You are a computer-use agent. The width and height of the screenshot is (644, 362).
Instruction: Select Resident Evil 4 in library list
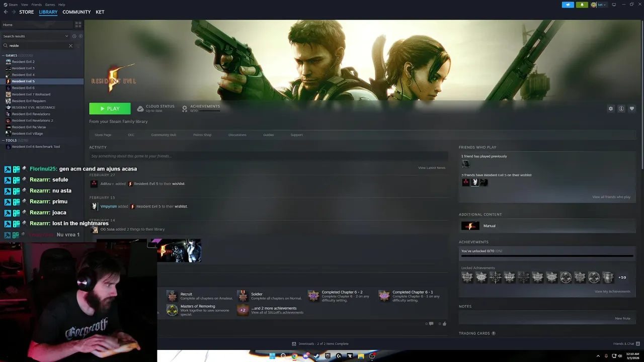click(23, 75)
